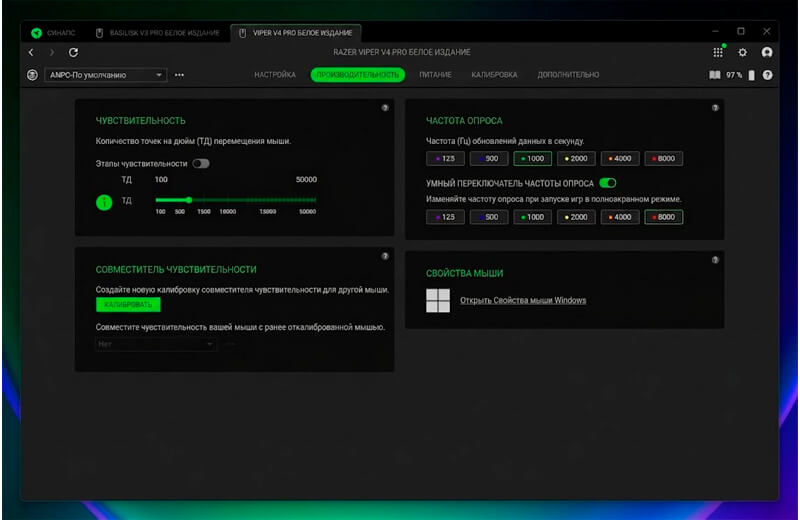This screenshot has width=800, height=520.
Task: Open Synapse settings gear
Action: pyautogui.click(x=742, y=53)
